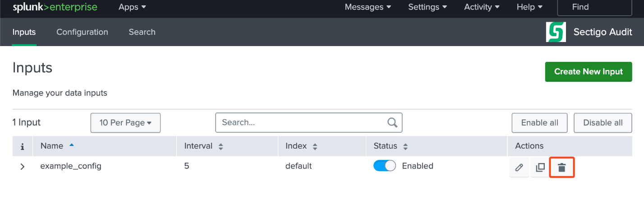Click the magnifying glass search icon

click(x=392, y=122)
